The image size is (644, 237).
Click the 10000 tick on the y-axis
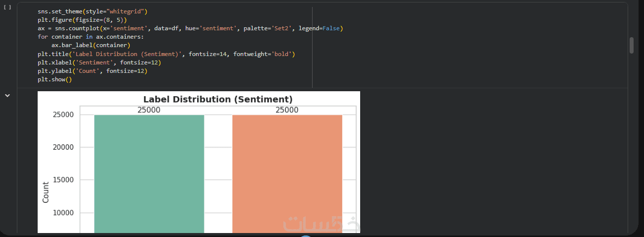tap(63, 213)
